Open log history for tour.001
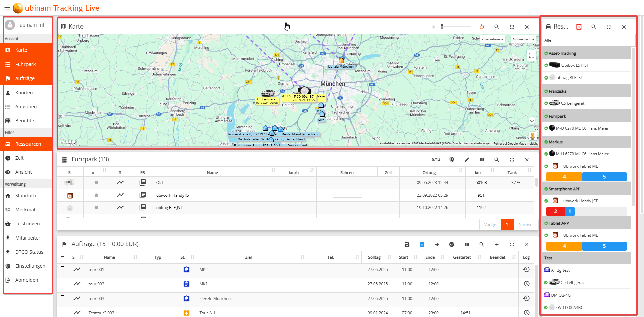 click(x=526, y=270)
